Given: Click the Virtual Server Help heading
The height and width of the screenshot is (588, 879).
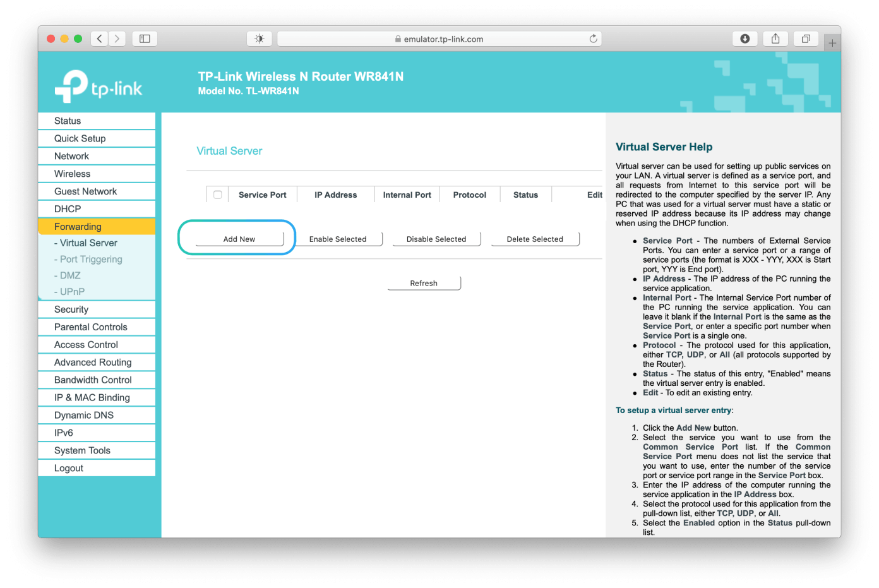Looking at the screenshot, I should (x=664, y=147).
